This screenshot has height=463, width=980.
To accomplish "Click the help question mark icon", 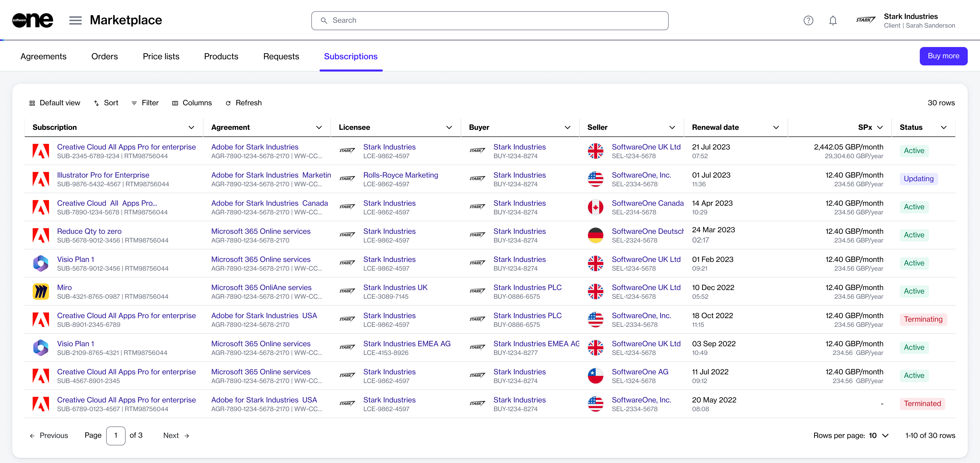I will [x=808, y=20].
